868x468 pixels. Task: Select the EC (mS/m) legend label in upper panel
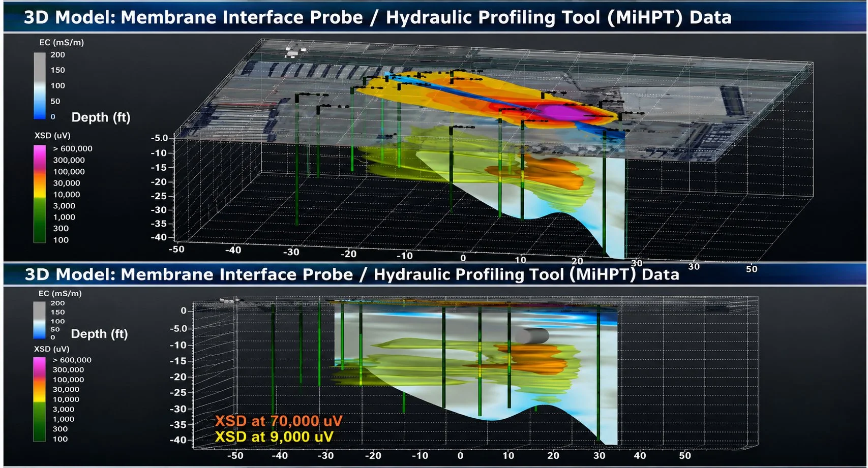pos(62,43)
